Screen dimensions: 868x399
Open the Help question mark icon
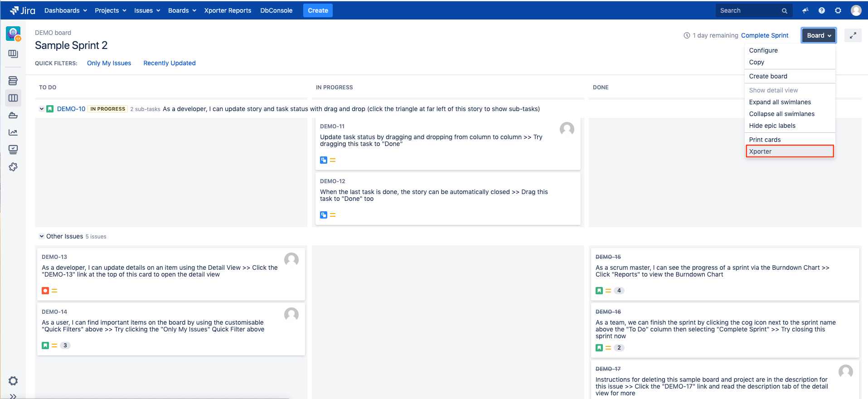coord(821,10)
